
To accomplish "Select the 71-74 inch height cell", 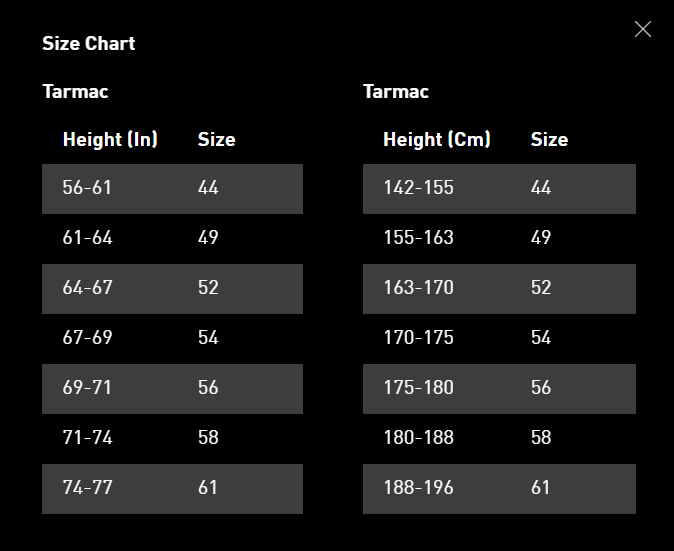I will pyautogui.click(x=87, y=438).
